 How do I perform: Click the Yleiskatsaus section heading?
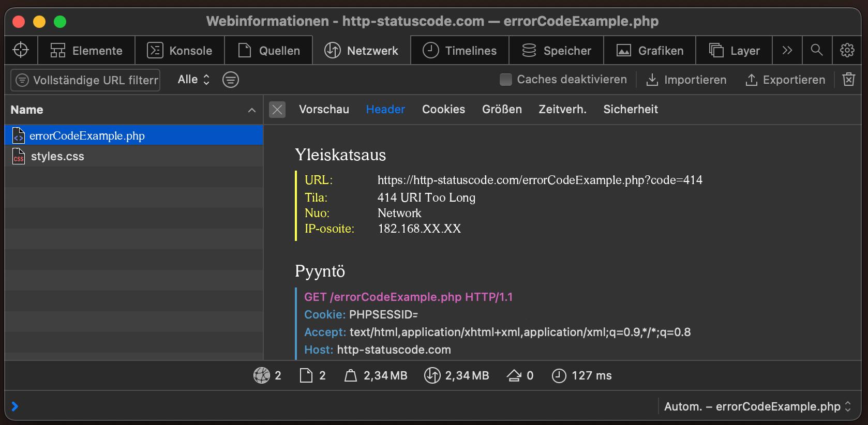point(340,155)
